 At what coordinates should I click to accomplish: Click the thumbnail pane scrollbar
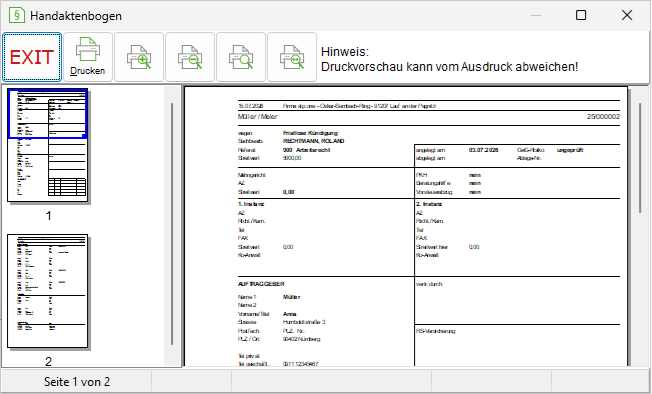point(172,224)
